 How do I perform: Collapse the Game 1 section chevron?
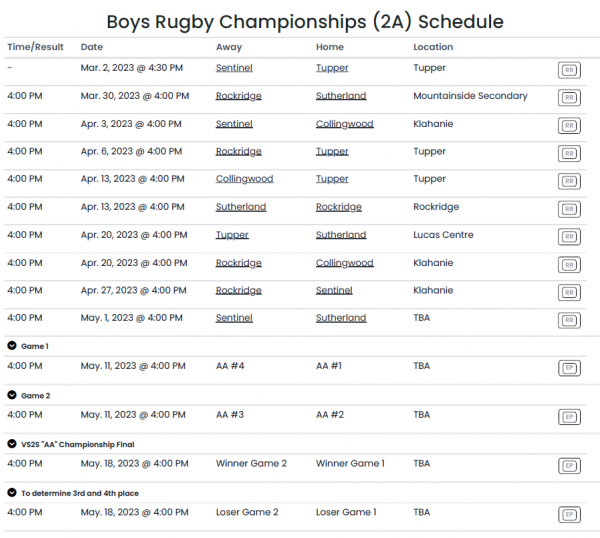pos(12,346)
